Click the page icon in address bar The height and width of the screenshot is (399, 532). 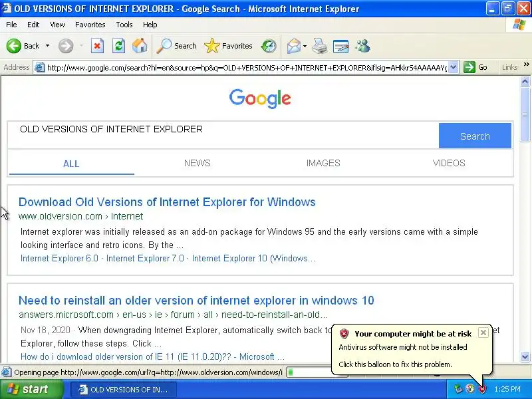tap(39, 68)
